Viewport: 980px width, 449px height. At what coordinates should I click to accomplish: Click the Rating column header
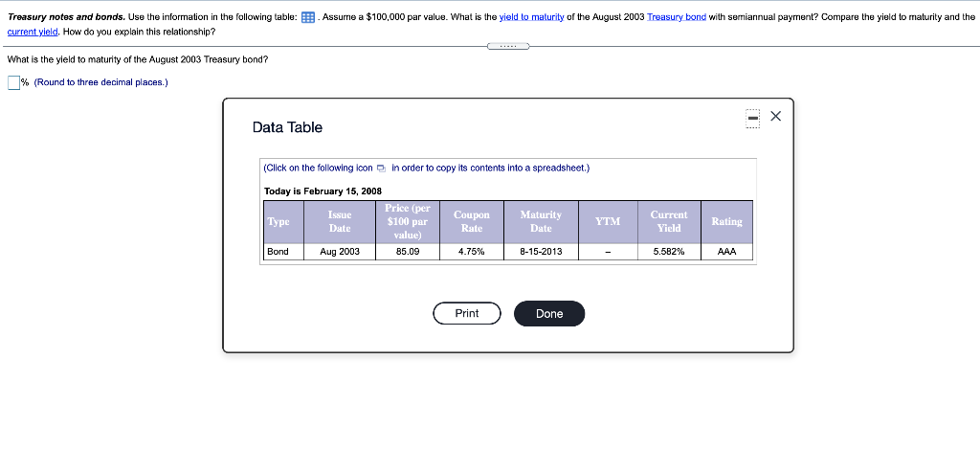[x=727, y=222]
